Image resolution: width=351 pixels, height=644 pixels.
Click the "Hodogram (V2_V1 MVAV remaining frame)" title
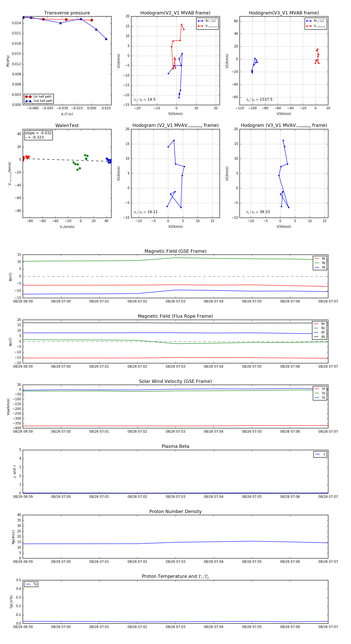(175, 125)
